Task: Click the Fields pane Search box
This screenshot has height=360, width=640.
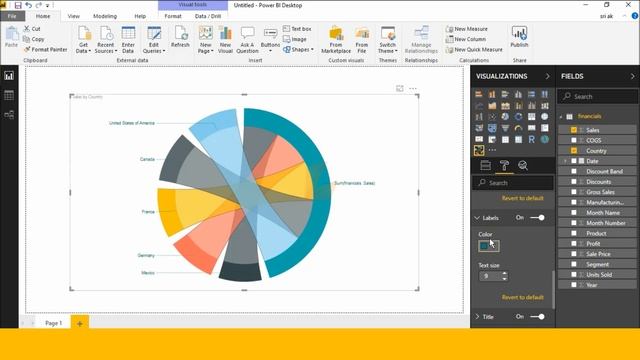Action: [598, 97]
